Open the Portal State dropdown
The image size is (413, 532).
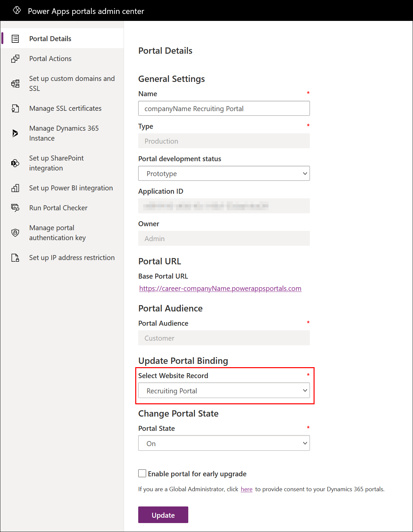(x=224, y=443)
